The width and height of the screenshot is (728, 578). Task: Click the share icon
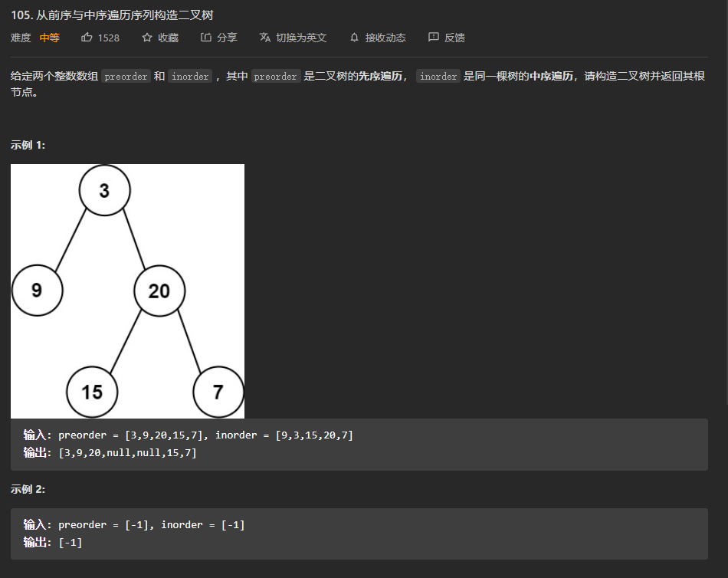[205, 37]
